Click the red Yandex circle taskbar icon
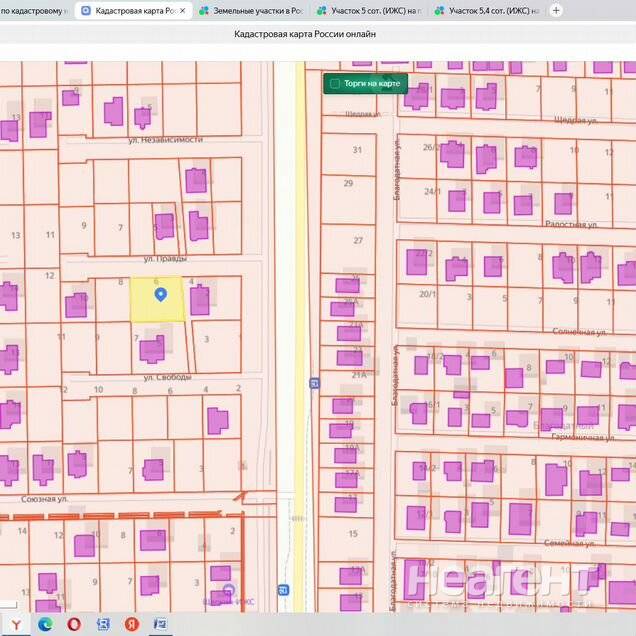The width and height of the screenshot is (636, 636). pos(131,624)
